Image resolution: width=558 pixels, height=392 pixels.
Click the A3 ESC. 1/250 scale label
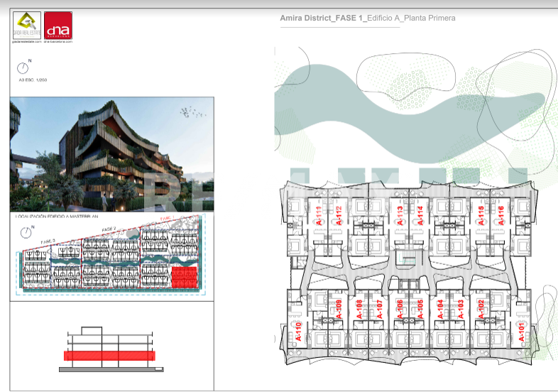click(33, 80)
